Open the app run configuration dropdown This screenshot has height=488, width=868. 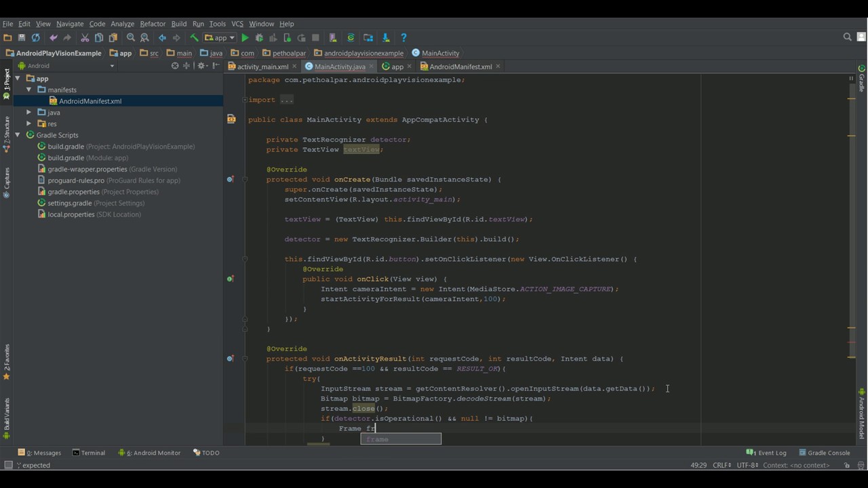(x=220, y=38)
